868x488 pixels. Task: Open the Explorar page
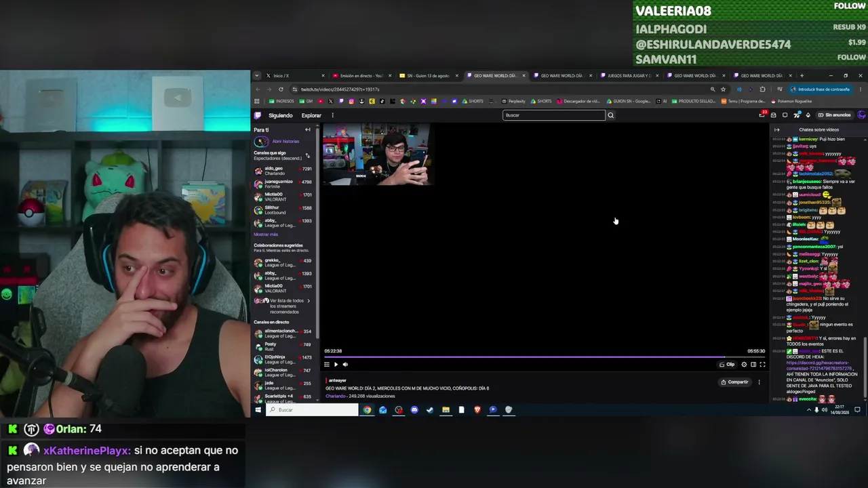[311, 115]
